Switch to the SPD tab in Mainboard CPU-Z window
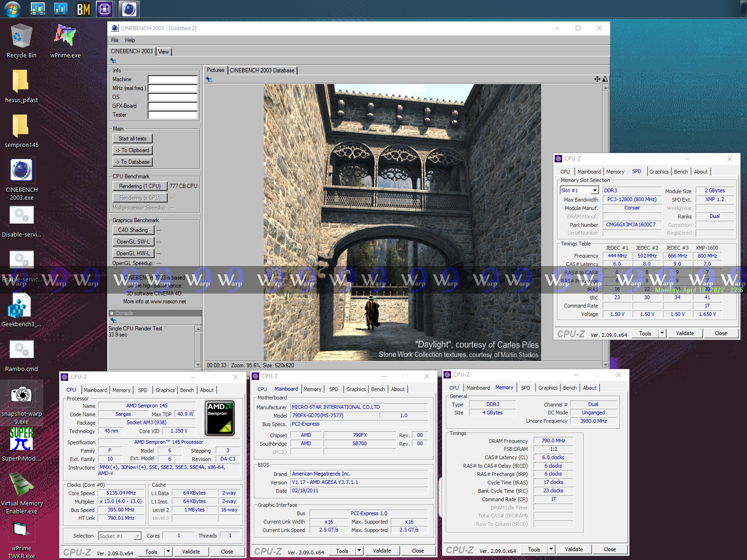This screenshot has width=747, height=560. pos(333,389)
